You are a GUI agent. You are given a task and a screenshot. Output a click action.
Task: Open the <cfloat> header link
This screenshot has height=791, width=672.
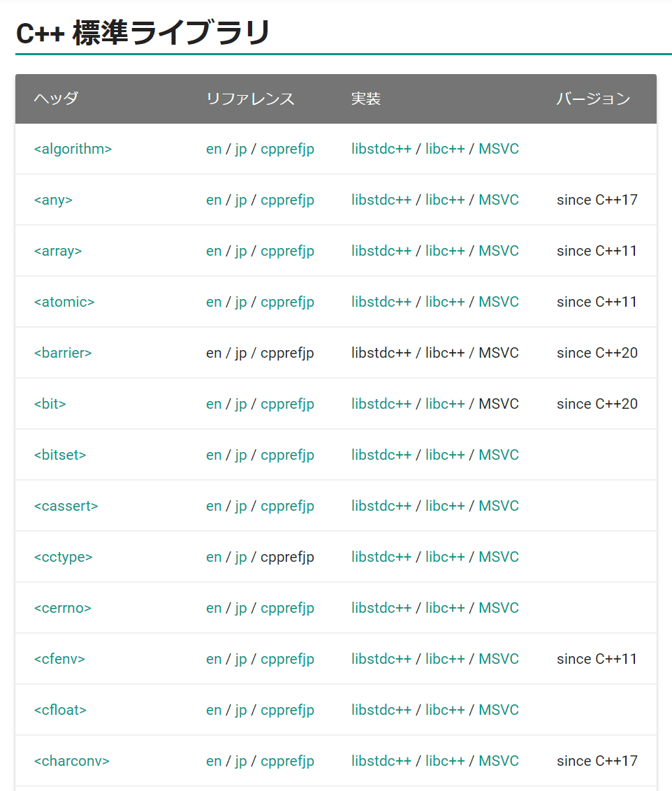coord(60,710)
